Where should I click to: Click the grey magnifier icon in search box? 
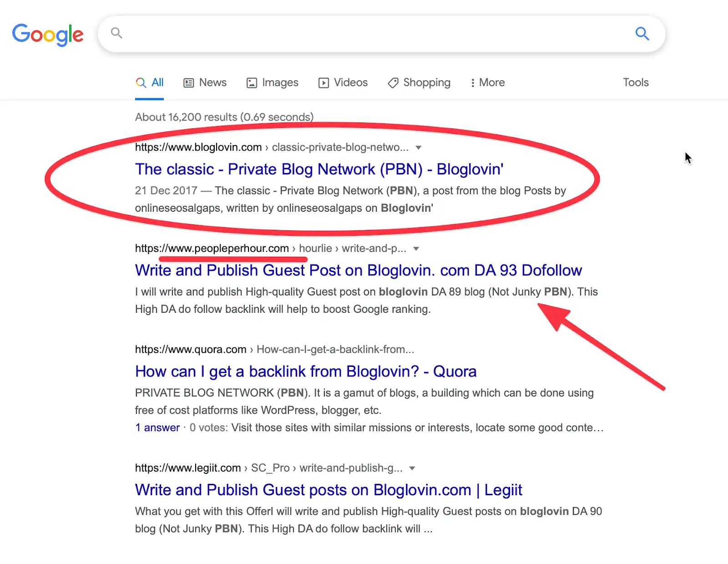[116, 33]
